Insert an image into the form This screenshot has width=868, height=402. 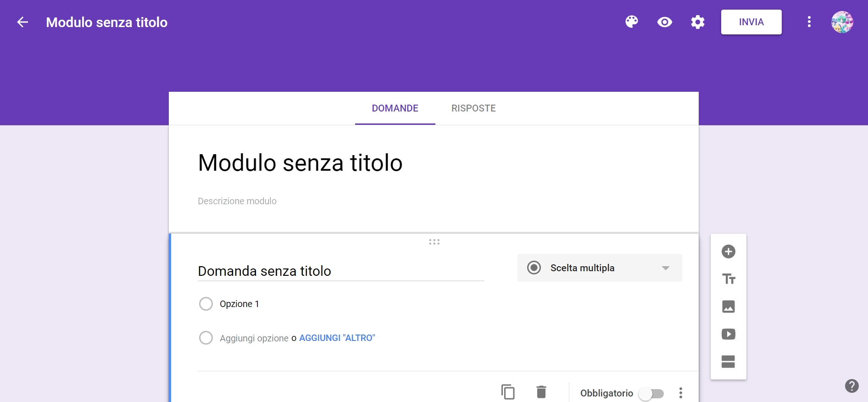click(x=729, y=307)
